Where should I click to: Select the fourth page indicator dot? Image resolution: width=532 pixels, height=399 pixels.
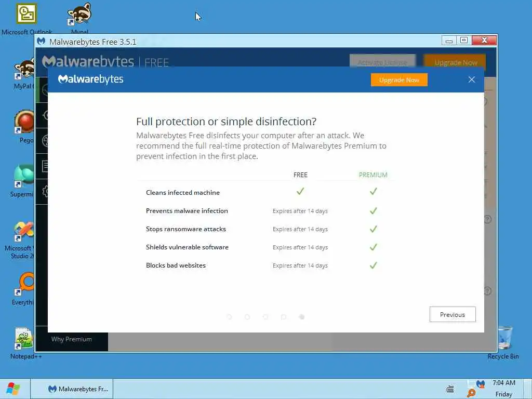click(x=284, y=317)
